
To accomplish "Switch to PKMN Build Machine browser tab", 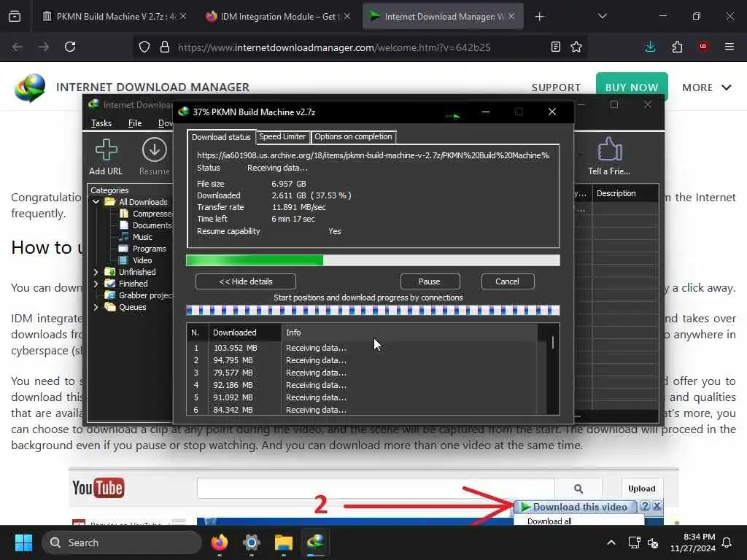I will tap(115, 17).
